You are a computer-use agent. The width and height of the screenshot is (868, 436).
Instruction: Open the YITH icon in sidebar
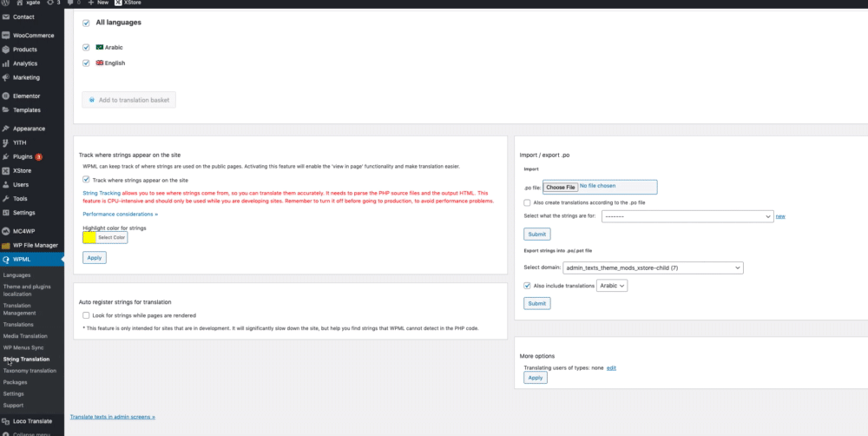coord(5,142)
